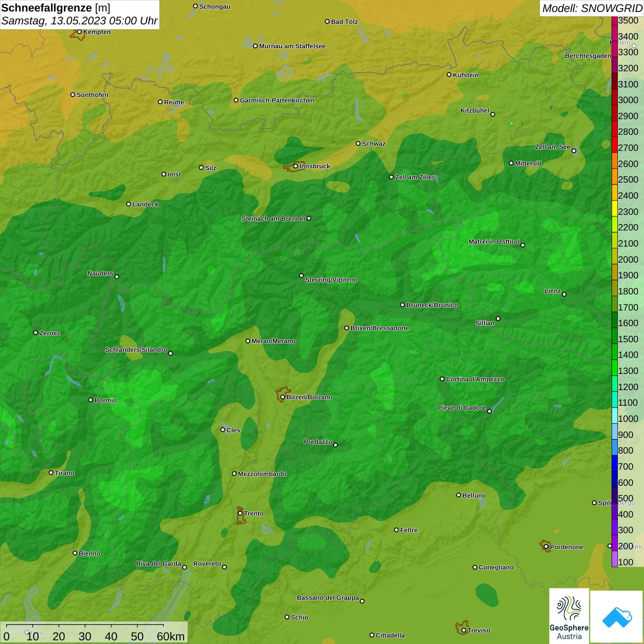The image size is (644, 644).
Task: Click the Berchtesgaden label
Action: [x=588, y=56]
